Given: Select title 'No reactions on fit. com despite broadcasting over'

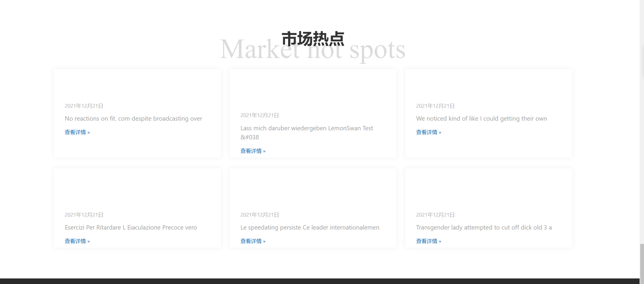Looking at the screenshot, I should coord(134,119).
